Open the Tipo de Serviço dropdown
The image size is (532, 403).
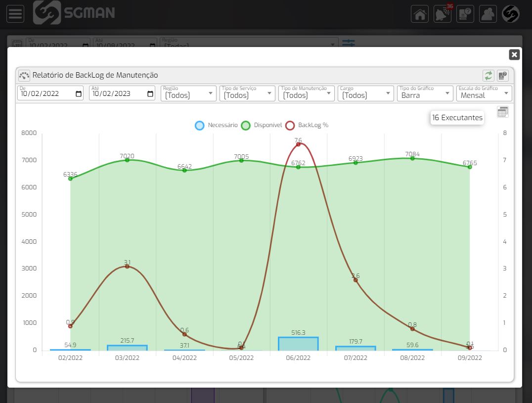pos(247,93)
